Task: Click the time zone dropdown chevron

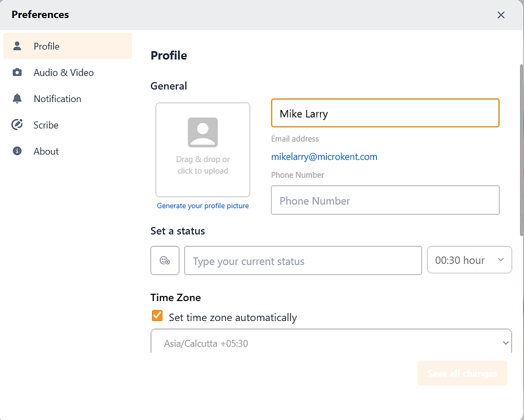Action: tap(505, 343)
